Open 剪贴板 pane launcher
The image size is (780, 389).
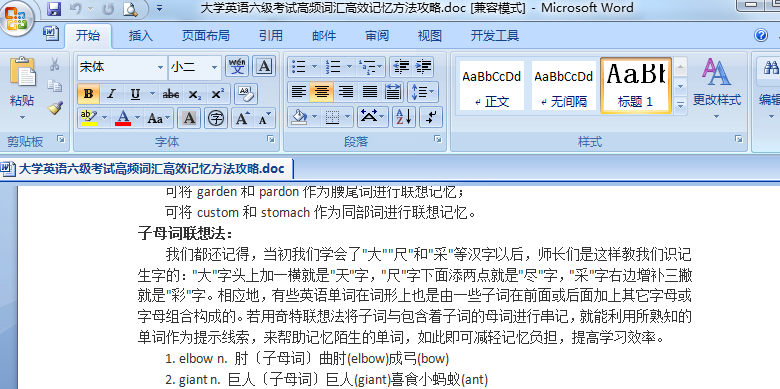[x=61, y=140]
